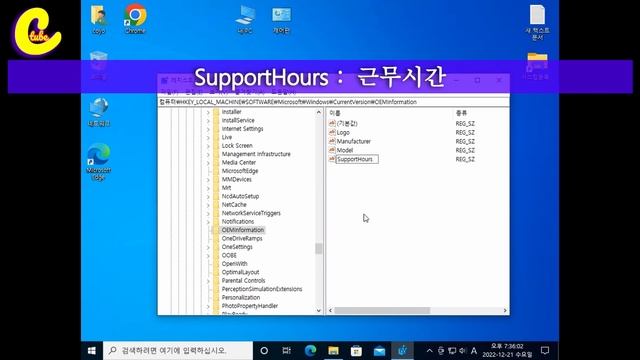Open the This PC desktop icon

click(245, 19)
